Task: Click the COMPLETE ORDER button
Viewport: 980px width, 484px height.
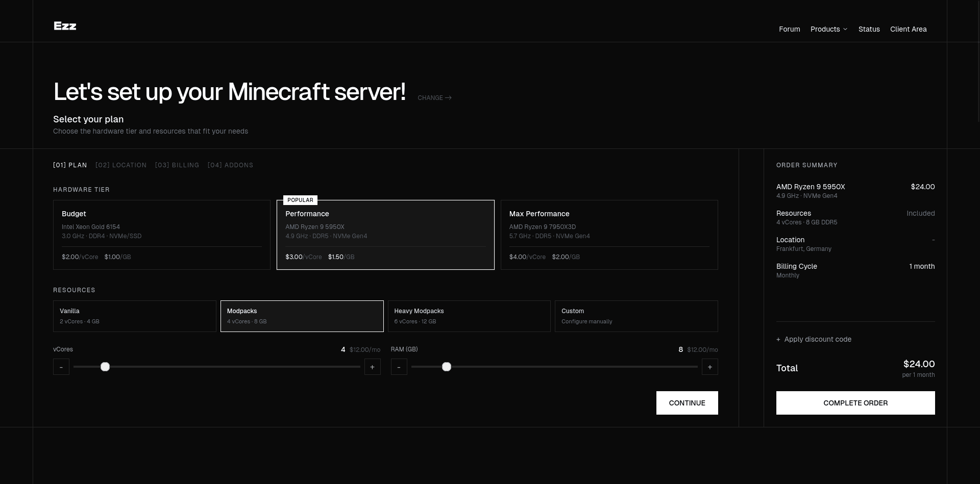Action: point(855,403)
